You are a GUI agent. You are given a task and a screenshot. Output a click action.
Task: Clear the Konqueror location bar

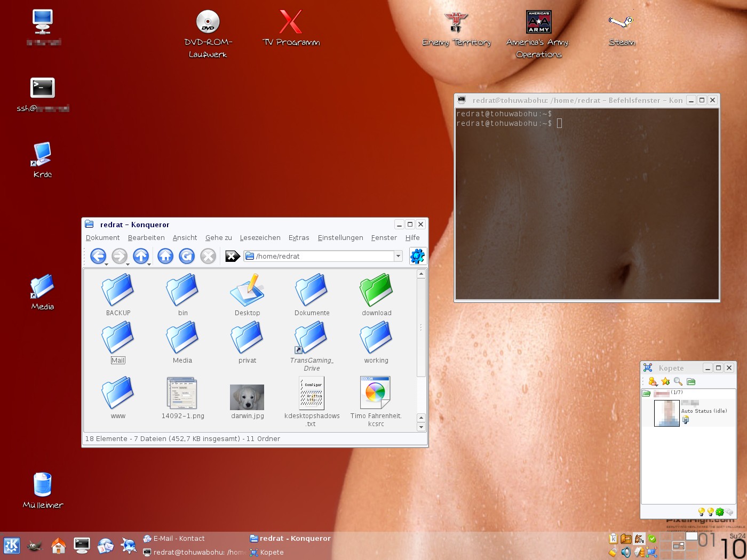tap(232, 257)
